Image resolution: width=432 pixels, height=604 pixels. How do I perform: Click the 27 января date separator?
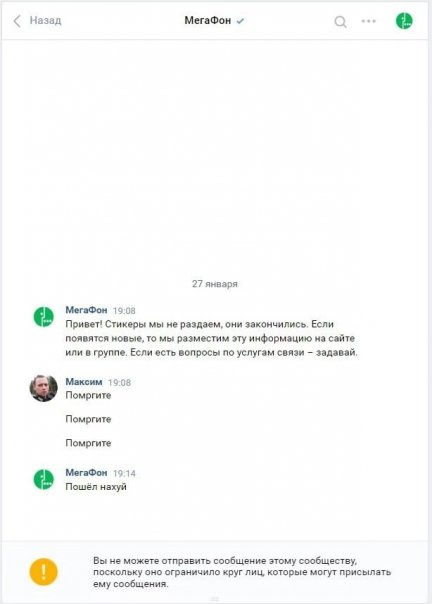coord(215,284)
